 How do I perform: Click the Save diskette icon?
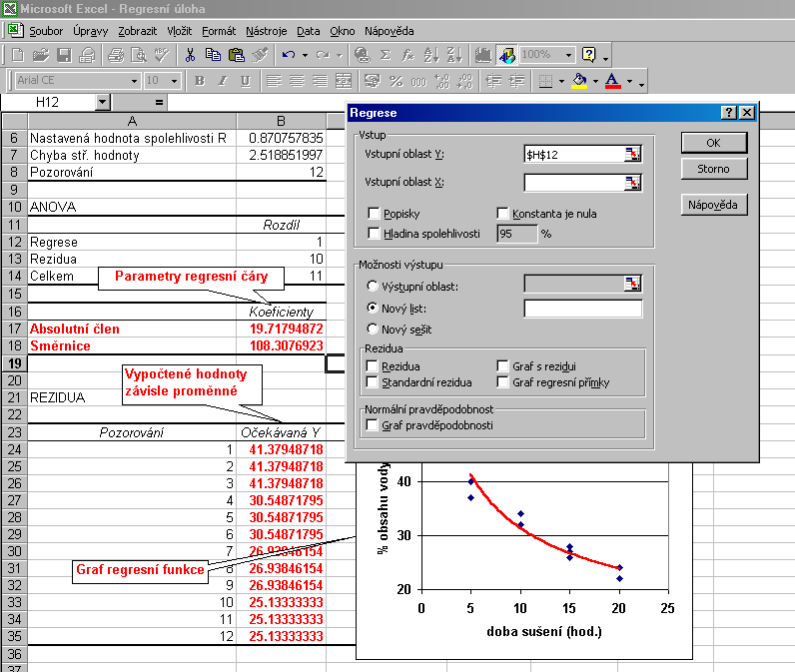[x=64, y=55]
